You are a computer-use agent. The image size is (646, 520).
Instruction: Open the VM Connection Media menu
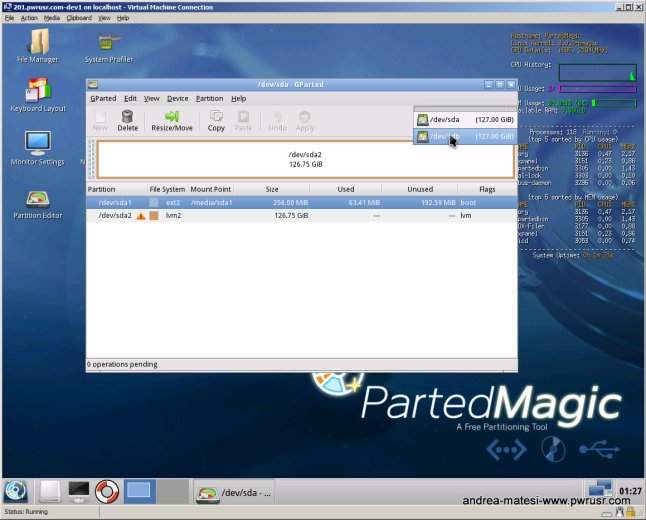pos(52,18)
